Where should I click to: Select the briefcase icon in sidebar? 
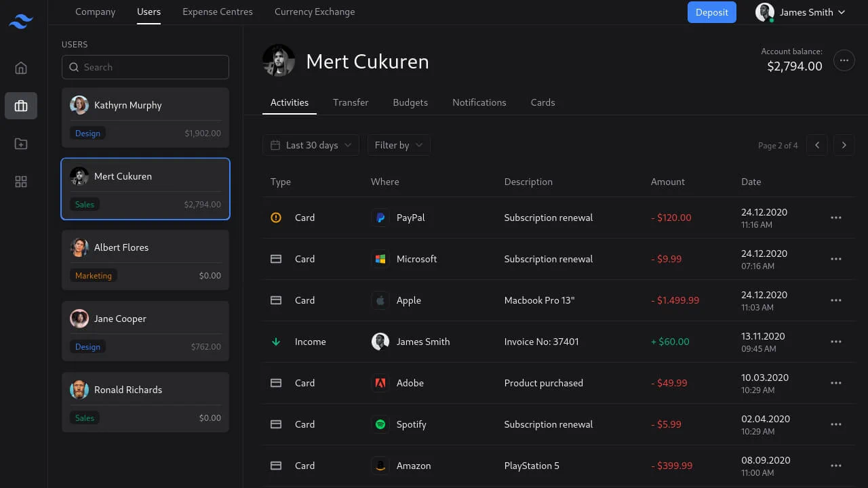coord(21,106)
